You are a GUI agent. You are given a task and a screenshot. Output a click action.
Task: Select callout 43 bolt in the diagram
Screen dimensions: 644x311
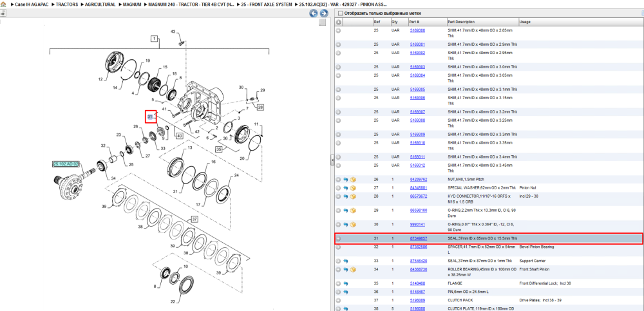coord(173,32)
